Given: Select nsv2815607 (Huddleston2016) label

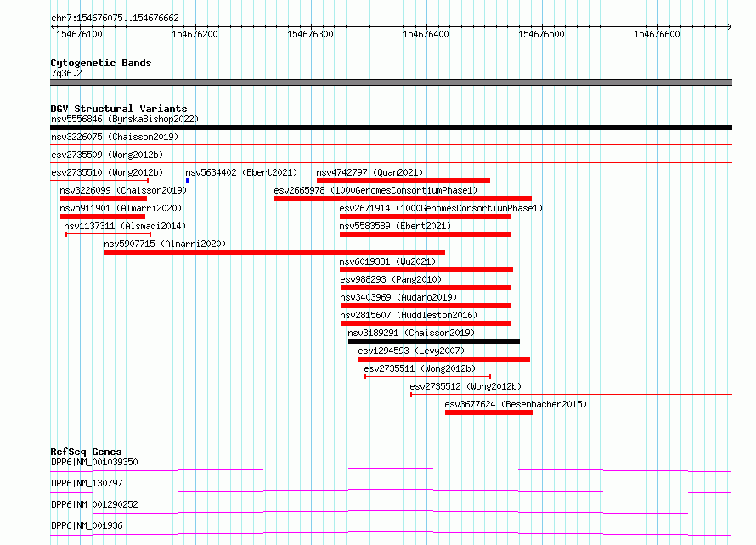Looking at the screenshot, I should tap(409, 315).
